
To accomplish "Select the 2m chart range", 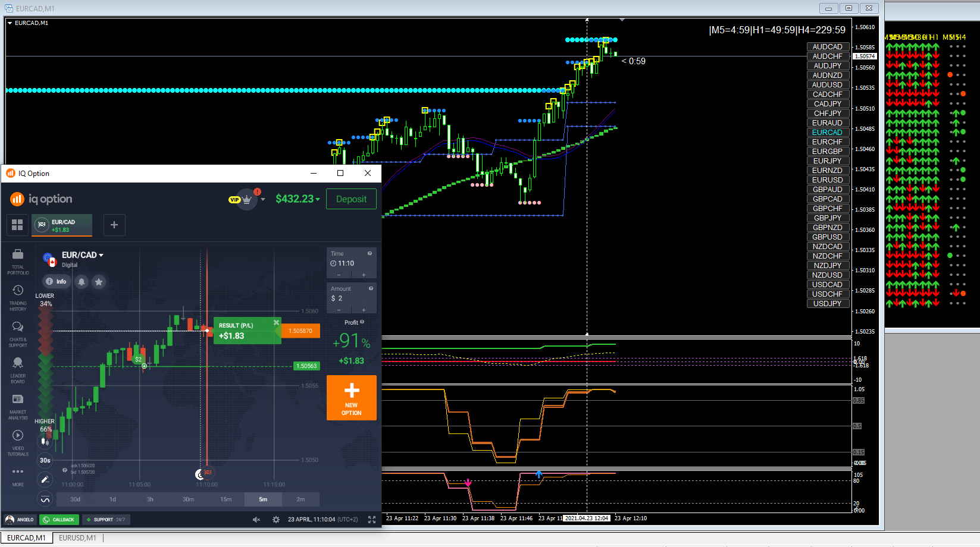I will tap(300, 499).
